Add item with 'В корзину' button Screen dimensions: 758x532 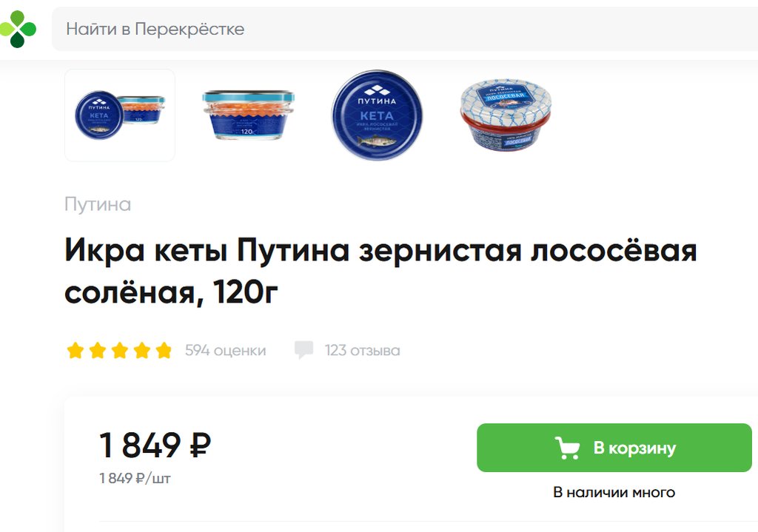[614, 448]
